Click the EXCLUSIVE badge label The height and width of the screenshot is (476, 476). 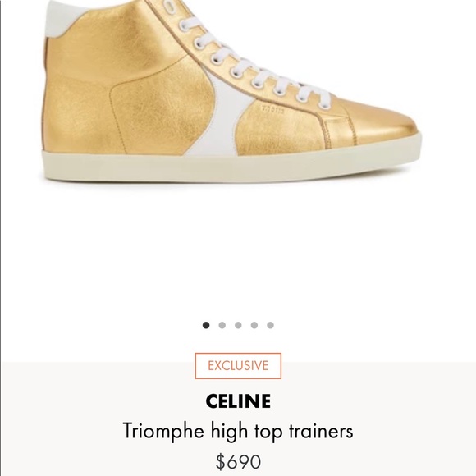click(238, 366)
